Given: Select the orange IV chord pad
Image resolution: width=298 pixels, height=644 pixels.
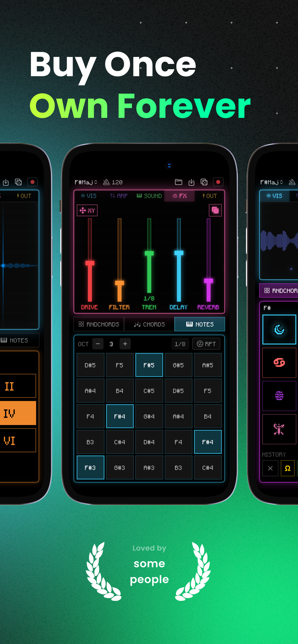Looking at the screenshot, I should tap(18, 413).
